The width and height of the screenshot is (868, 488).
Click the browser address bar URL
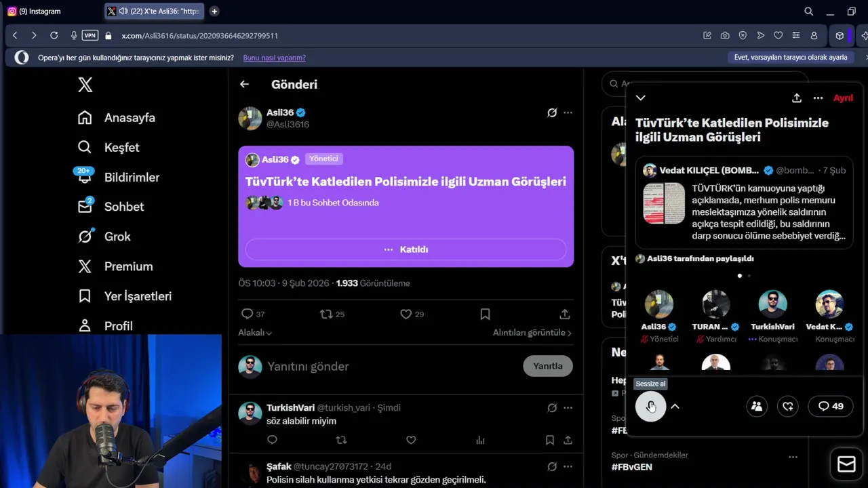pos(200,35)
